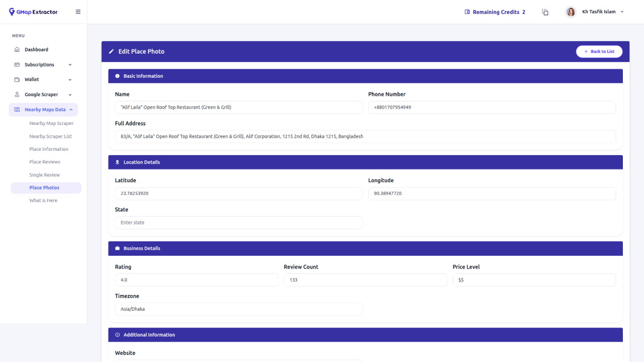Open Place Reviews in sidebar
The height and width of the screenshot is (362, 644).
tap(45, 162)
